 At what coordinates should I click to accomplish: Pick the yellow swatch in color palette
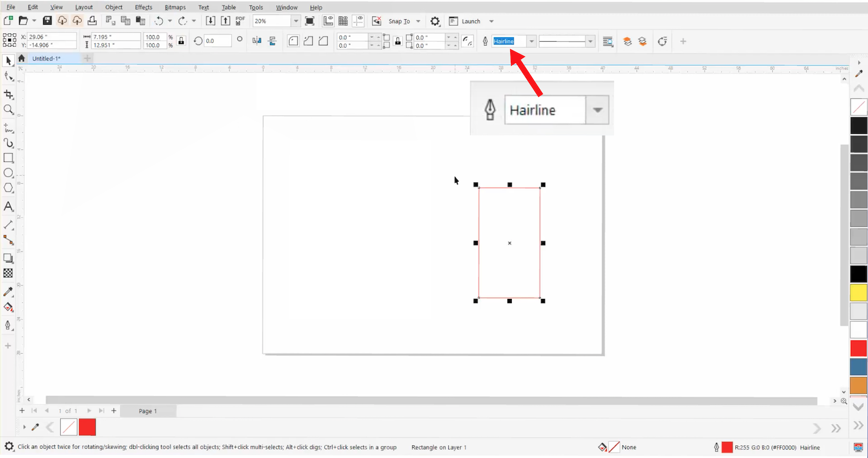(859, 292)
